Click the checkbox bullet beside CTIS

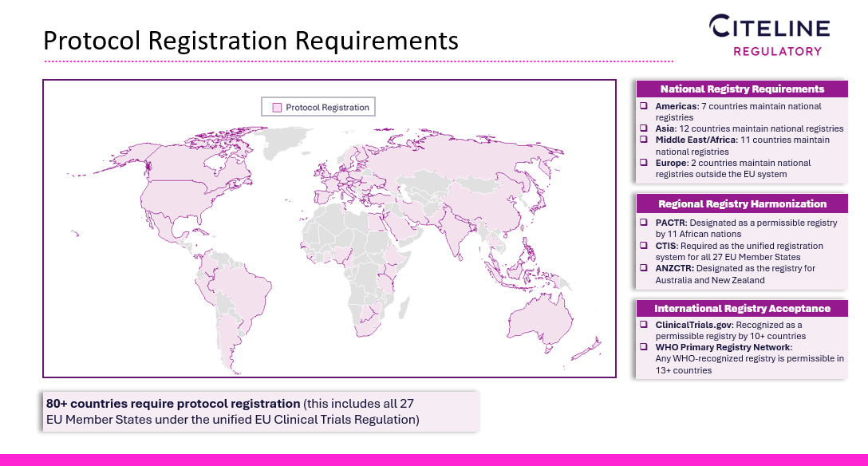click(x=644, y=247)
